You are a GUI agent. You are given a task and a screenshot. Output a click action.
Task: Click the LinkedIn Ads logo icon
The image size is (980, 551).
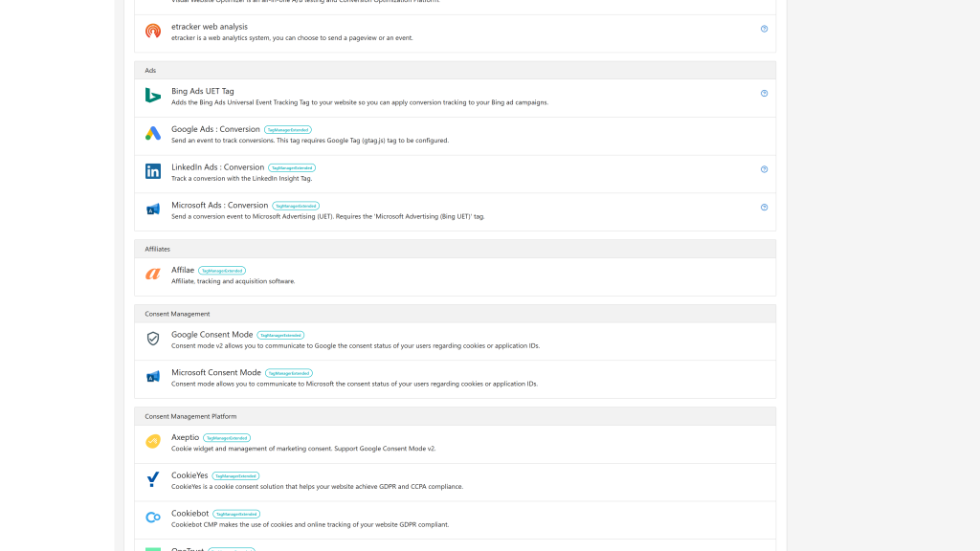pyautogui.click(x=153, y=171)
